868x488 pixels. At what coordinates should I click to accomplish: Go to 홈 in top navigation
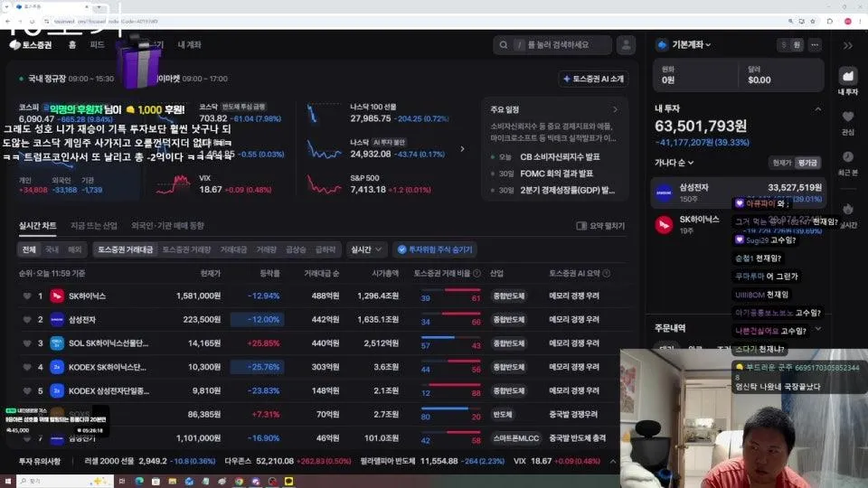pos(72,45)
